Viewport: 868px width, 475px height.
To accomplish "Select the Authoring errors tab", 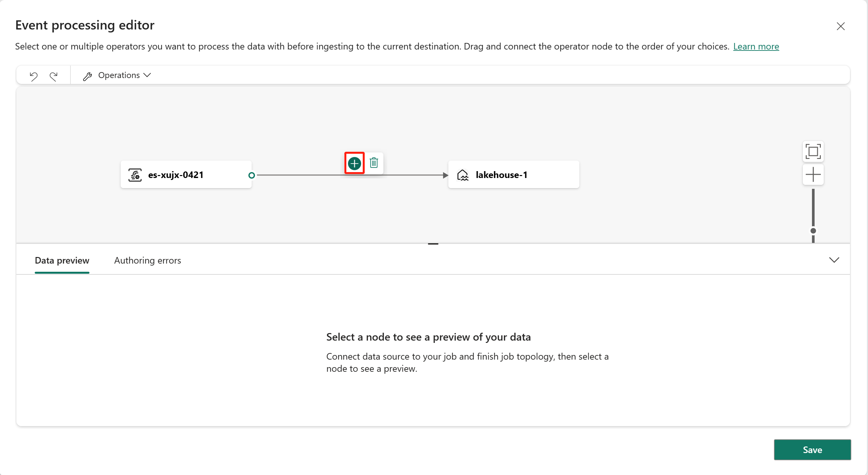I will click(x=147, y=260).
